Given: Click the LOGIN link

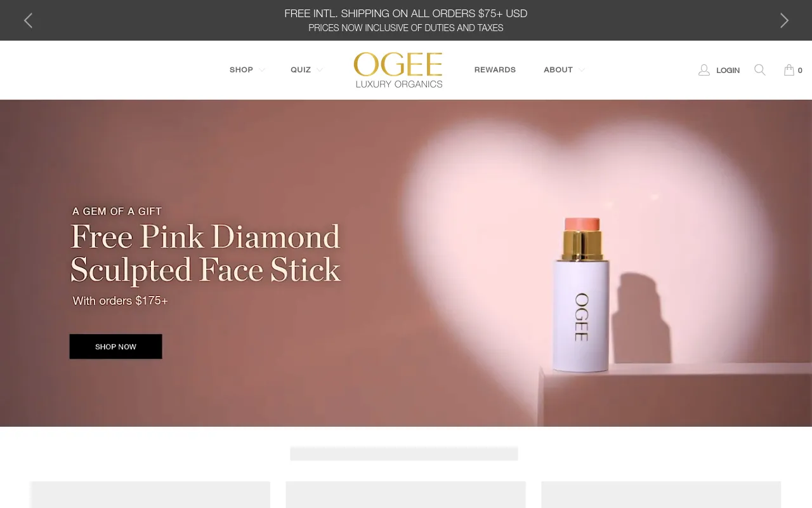Looking at the screenshot, I should 728,70.
